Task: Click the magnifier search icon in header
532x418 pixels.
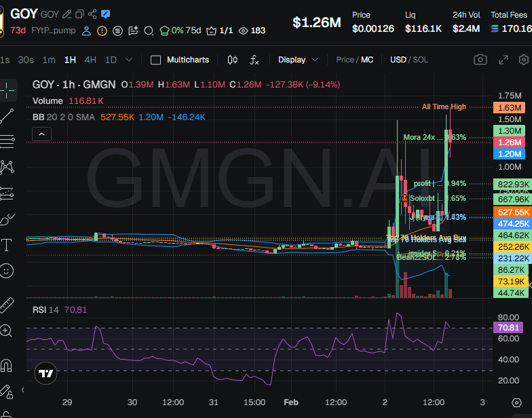Action: tap(149, 31)
